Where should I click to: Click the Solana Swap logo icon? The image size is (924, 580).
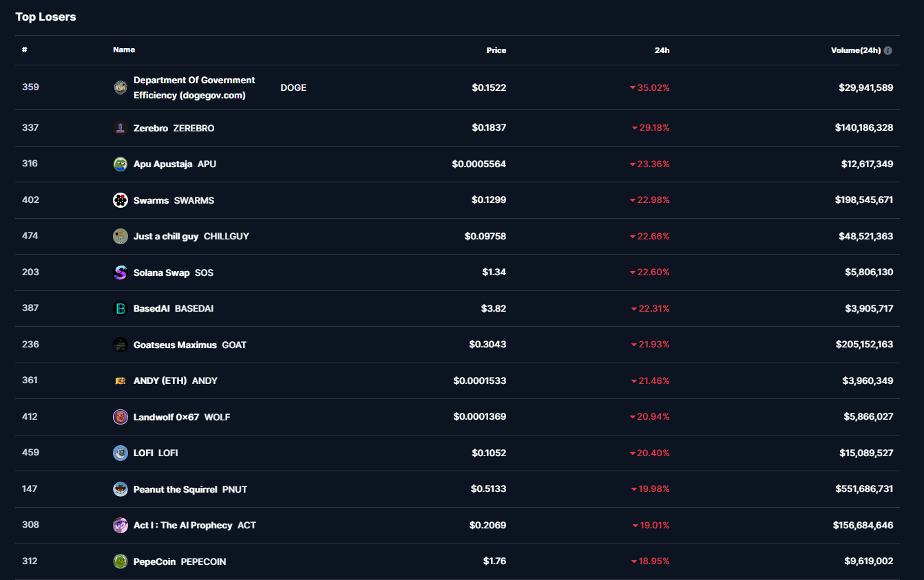tap(120, 272)
